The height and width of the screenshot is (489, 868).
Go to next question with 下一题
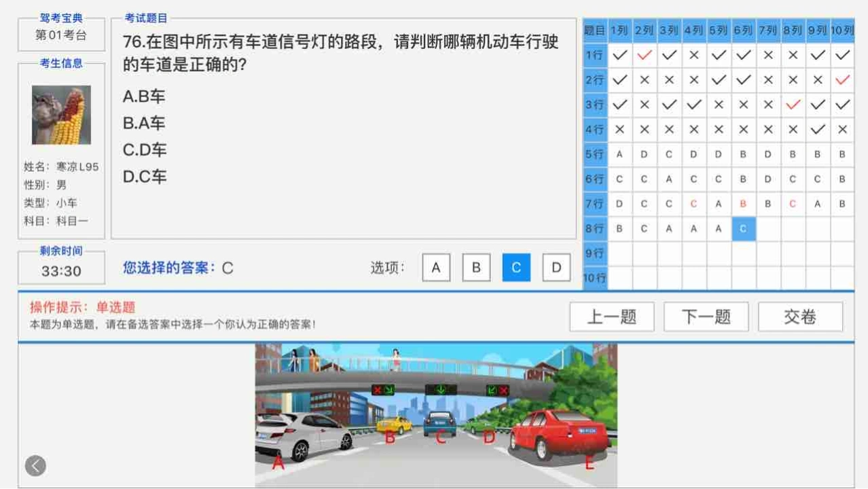coord(706,317)
